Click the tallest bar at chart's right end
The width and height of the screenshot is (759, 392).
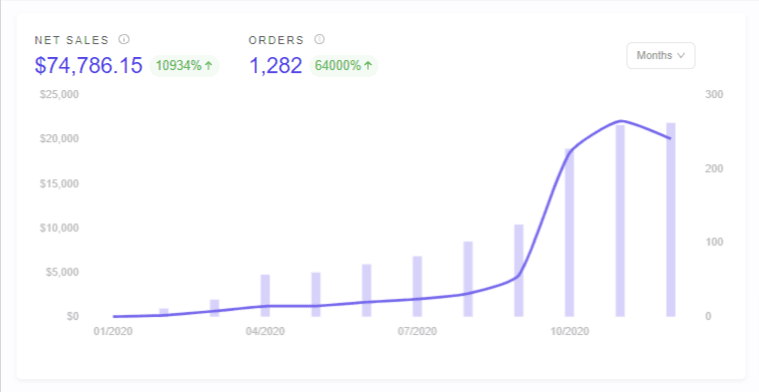coord(670,220)
